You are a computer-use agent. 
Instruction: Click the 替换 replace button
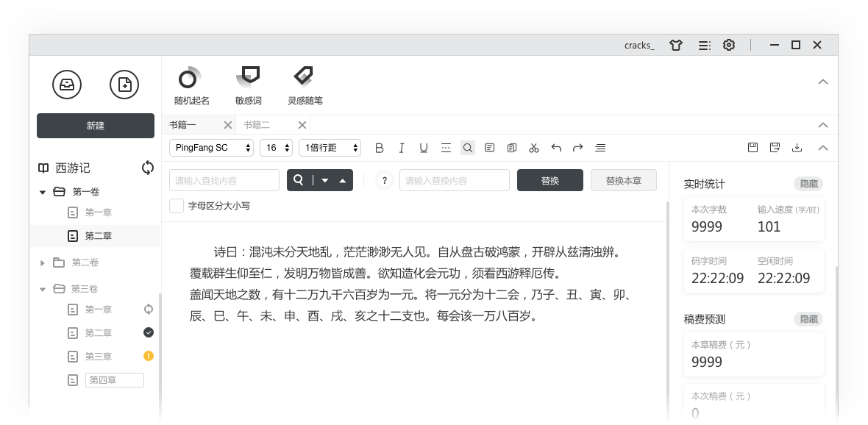click(550, 179)
